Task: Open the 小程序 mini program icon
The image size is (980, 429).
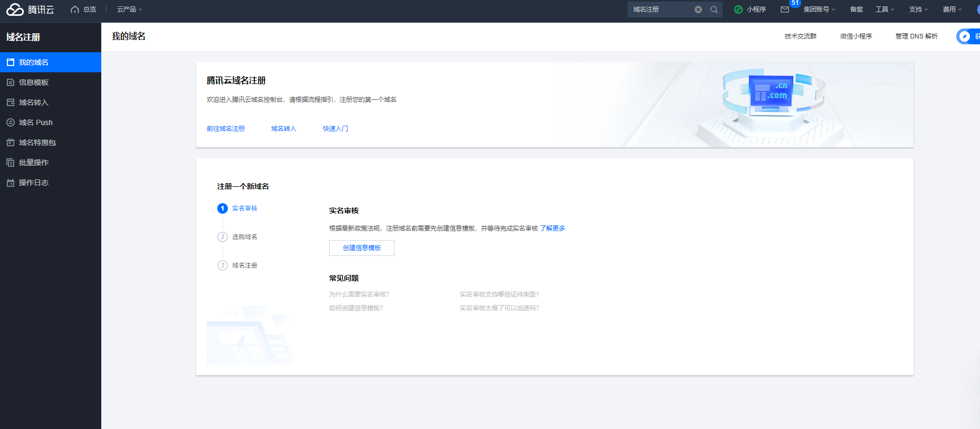Action: 738,9
